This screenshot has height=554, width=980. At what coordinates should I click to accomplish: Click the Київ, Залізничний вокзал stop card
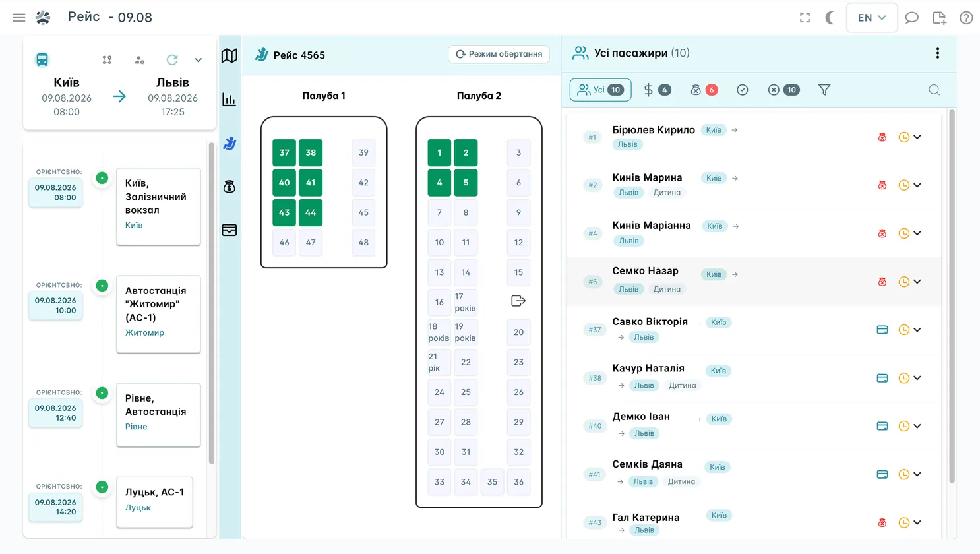[x=158, y=206]
